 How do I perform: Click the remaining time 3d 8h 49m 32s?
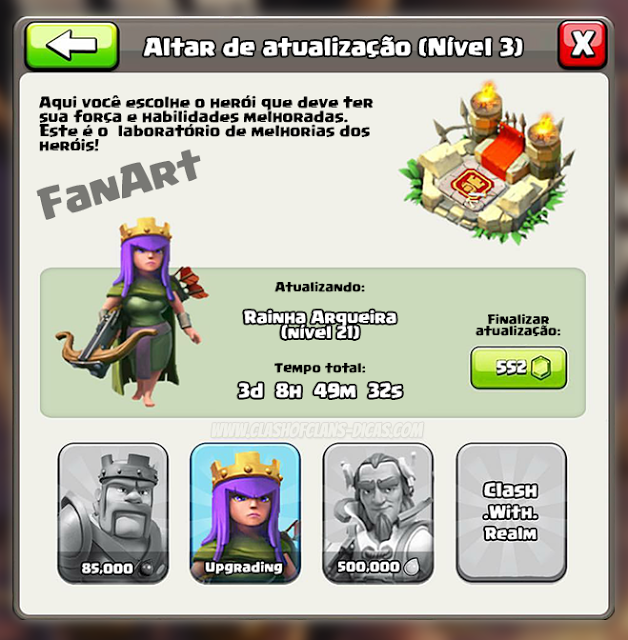320,391
